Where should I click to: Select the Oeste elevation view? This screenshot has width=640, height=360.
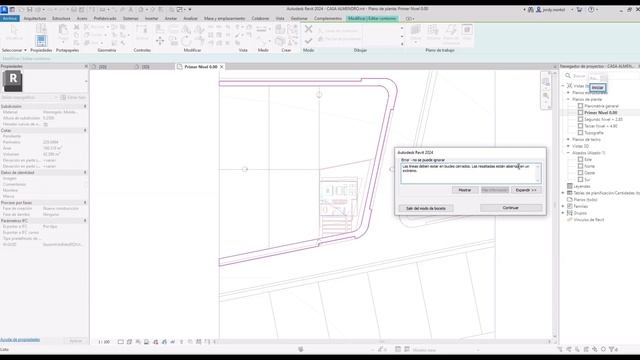click(589, 173)
